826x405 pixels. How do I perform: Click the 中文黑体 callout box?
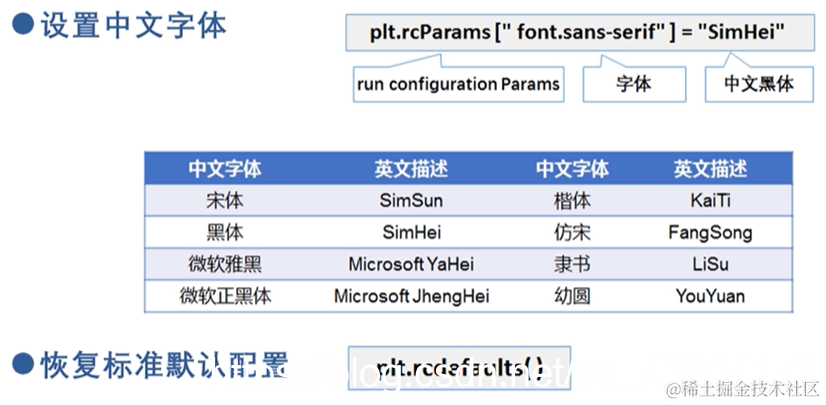click(x=759, y=84)
